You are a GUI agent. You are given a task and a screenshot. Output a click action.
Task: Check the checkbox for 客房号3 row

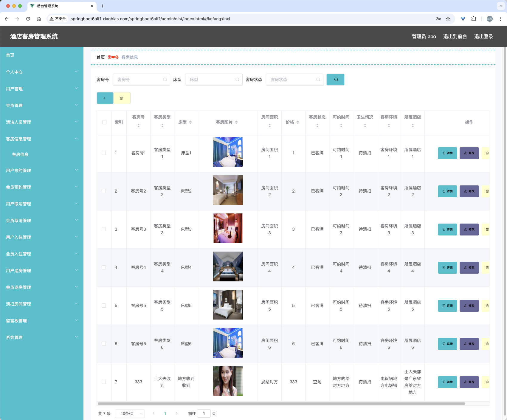coord(104,229)
